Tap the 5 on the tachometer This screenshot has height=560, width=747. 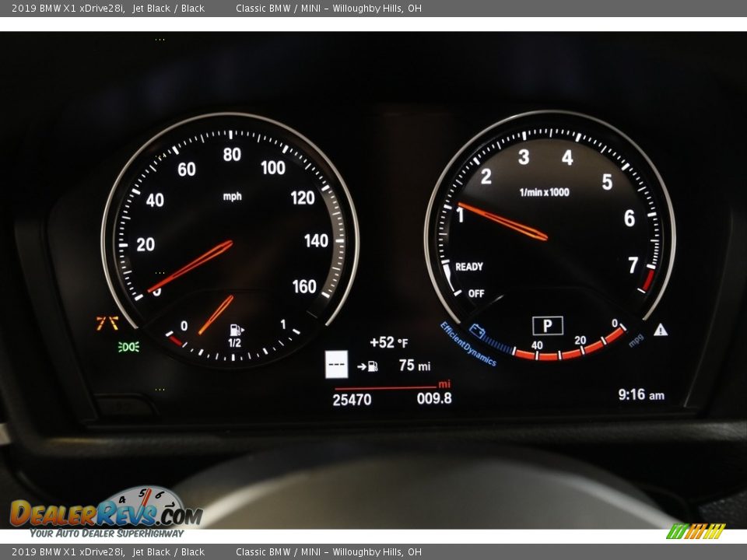[607, 181]
